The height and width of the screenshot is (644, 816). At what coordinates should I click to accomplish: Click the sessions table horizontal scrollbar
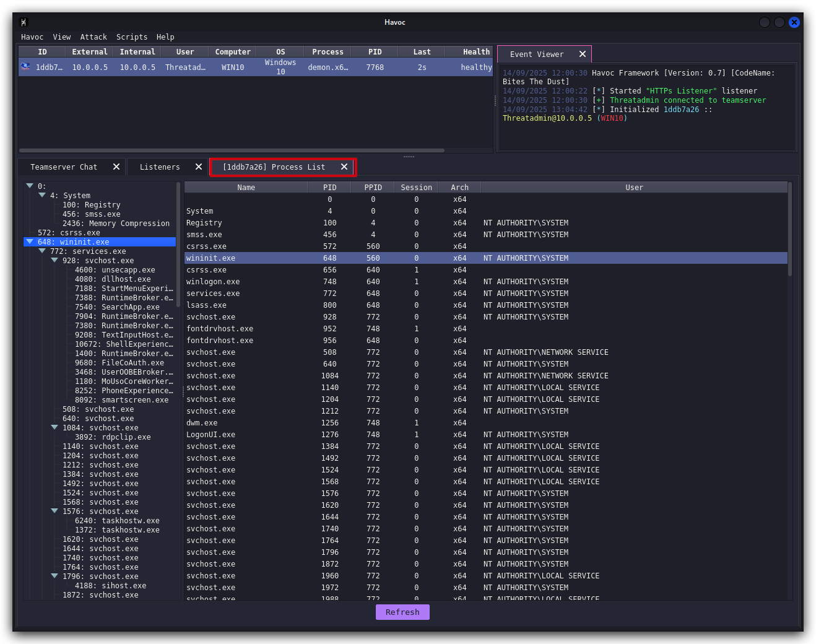(232, 150)
